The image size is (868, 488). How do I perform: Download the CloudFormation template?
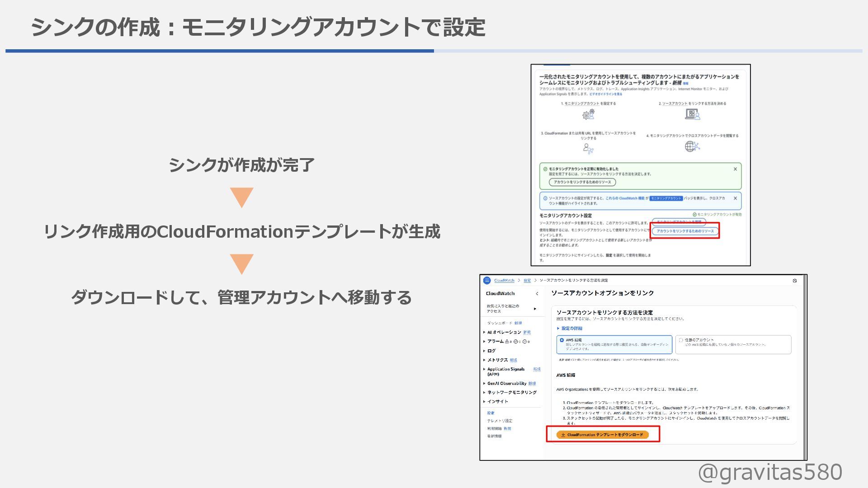click(603, 435)
